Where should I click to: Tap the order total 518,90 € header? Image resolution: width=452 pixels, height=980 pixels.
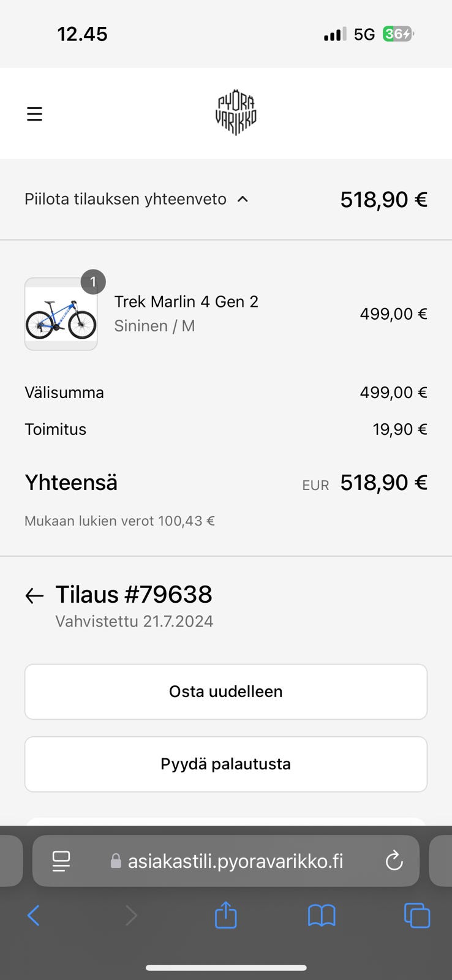tap(383, 200)
